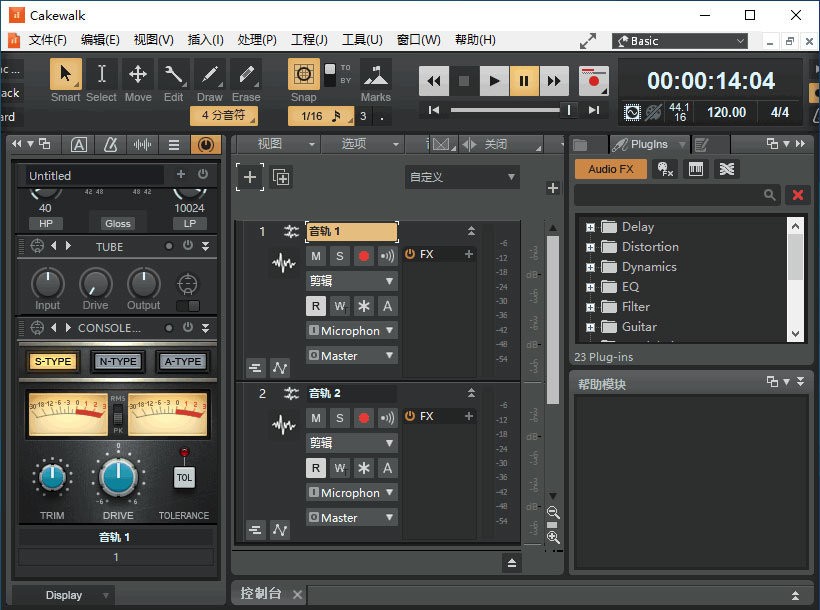This screenshot has width=820, height=610.
Task: Open the 自定义 preset dropdown
Action: pyautogui.click(x=462, y=176)
